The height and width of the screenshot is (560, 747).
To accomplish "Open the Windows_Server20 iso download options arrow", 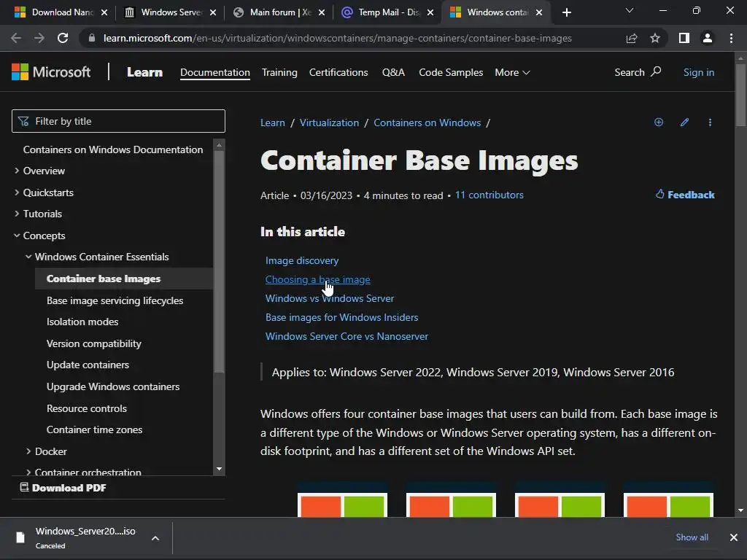I will pos(155,538).
